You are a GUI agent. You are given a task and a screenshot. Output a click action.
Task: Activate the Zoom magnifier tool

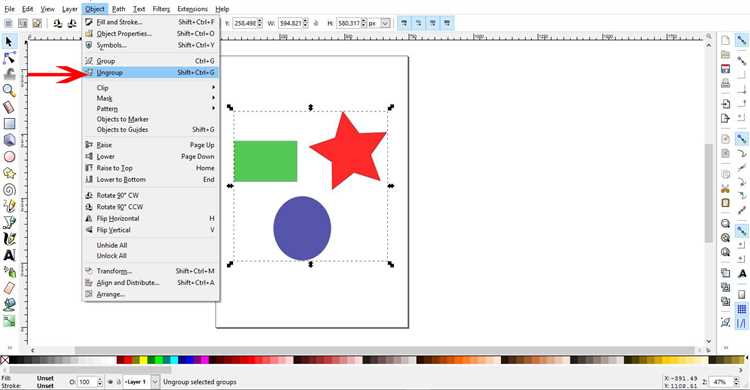pos(9,90)
